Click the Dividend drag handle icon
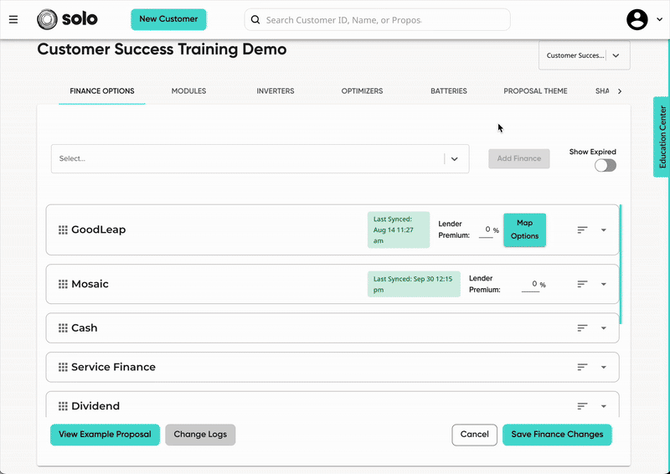This screenshot has height=474, width=670. click(x=63, y=406)
